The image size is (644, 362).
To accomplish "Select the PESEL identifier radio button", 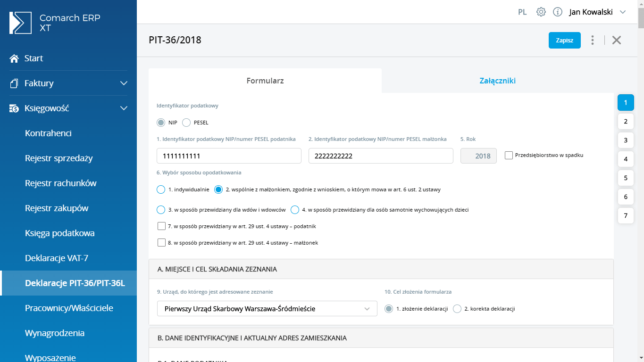I will click(x=186, y=123).
